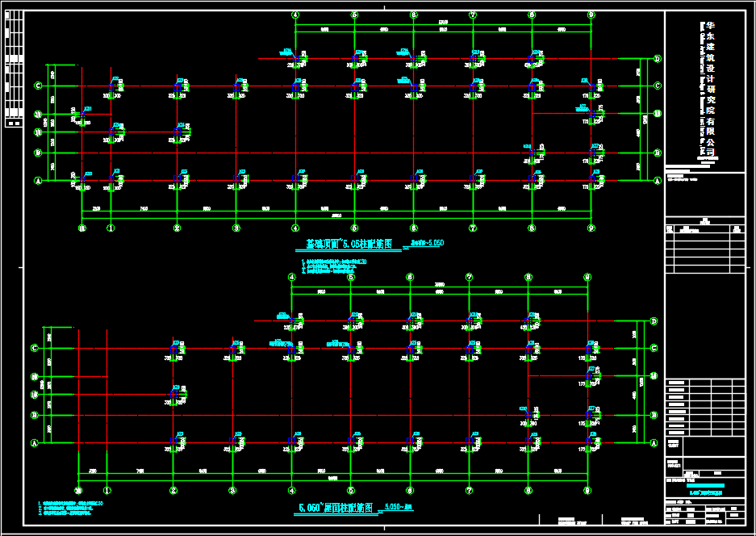Select column at axes C and 1, upper plan
The image size is (756, 536).
point(111,86)
